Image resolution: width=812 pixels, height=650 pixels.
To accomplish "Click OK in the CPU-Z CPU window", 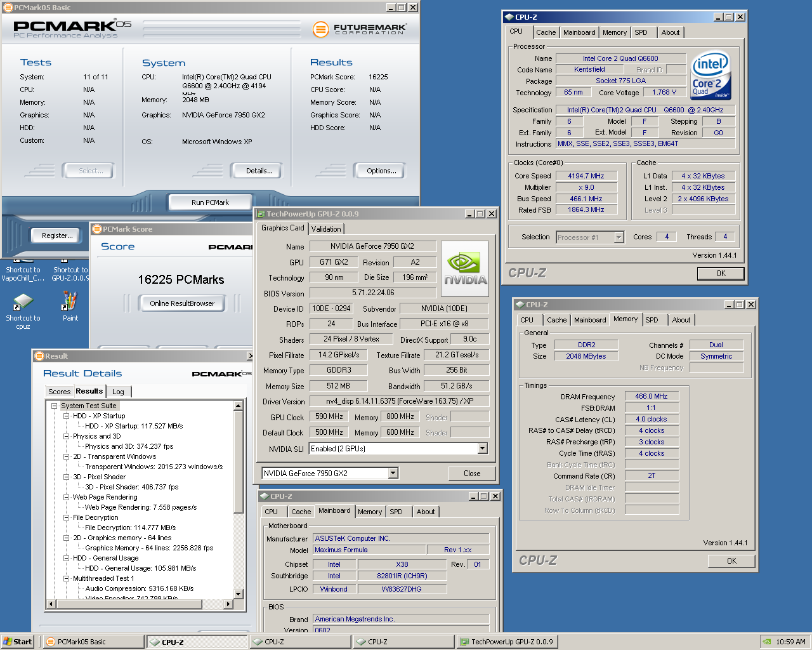I will (721, 274).
